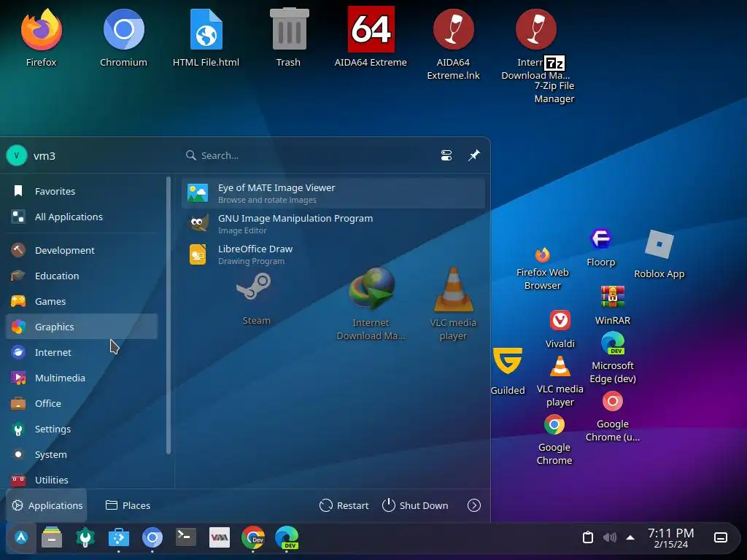Switch to Applications tab
The width and height of the screenshot is (747, 560).
[x=47, y=505]
